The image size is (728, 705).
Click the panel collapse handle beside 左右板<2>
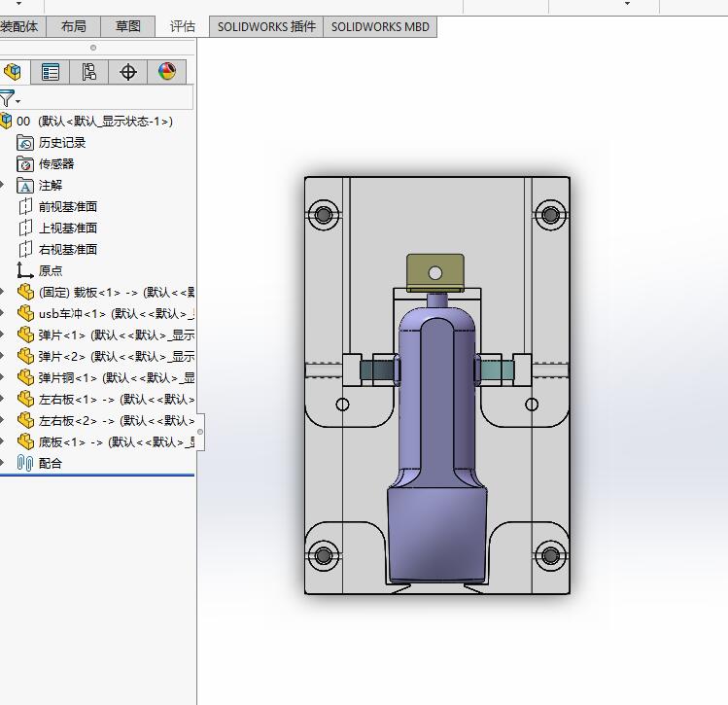pyautogui.click(x=200, y=432)
